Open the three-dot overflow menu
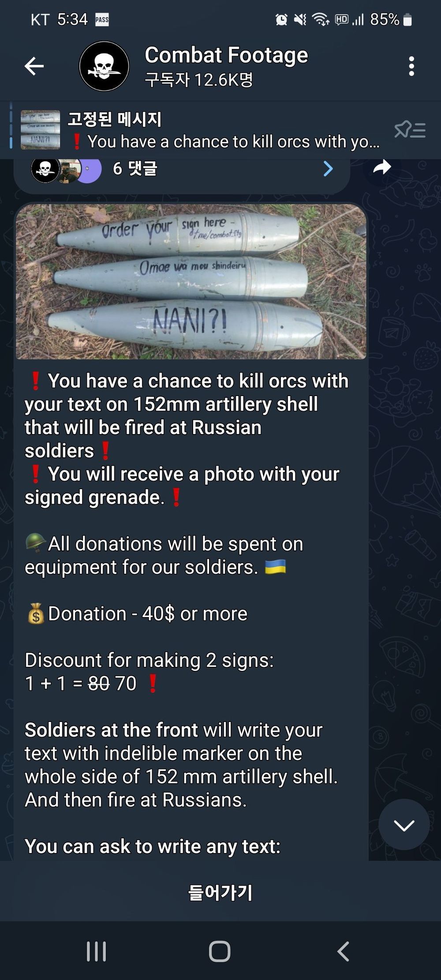441x980 pixels. click(411, 66)
